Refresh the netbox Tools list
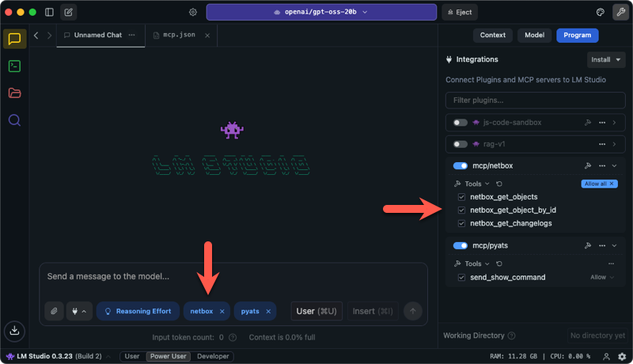The width and height of the screenshot is (633, 364). [x=499, y=184]
